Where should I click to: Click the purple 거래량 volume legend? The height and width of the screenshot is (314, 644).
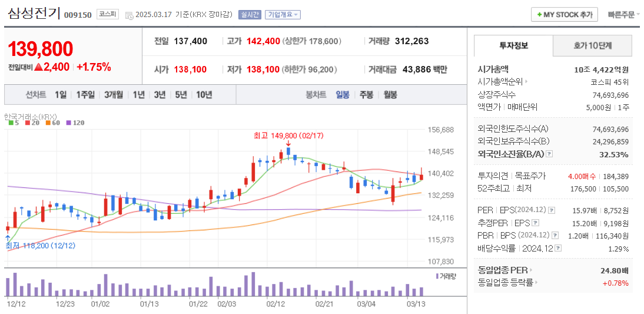446,276
